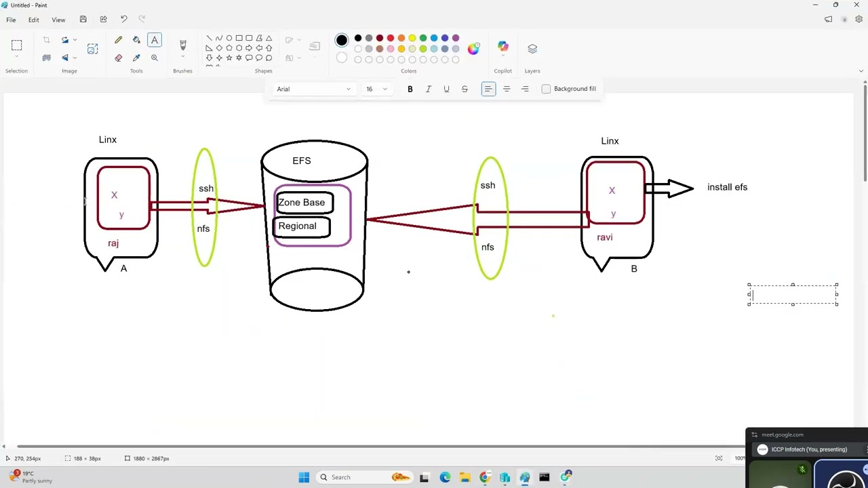Screen dimensions: 868x488
Task: Click the Crop image icon
Action: click(x=46, y=41)
